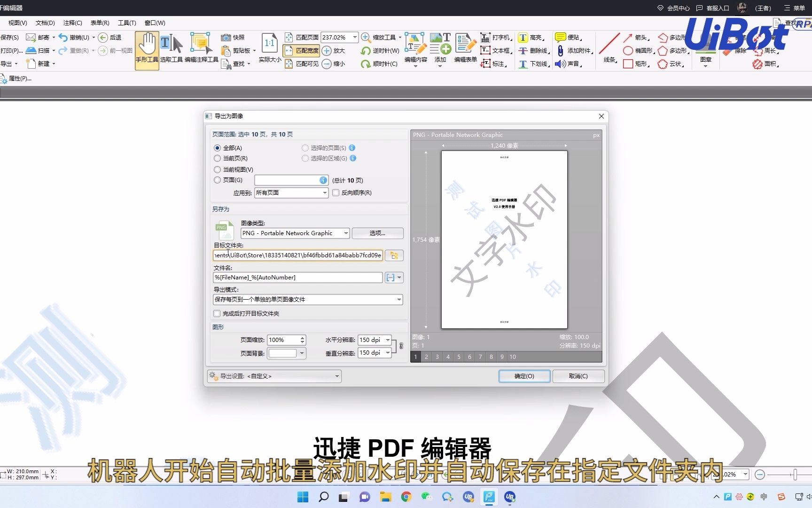Select the 全部(A) radio option
This screenshot has width=812, height=508.
(x=217, y=148)
